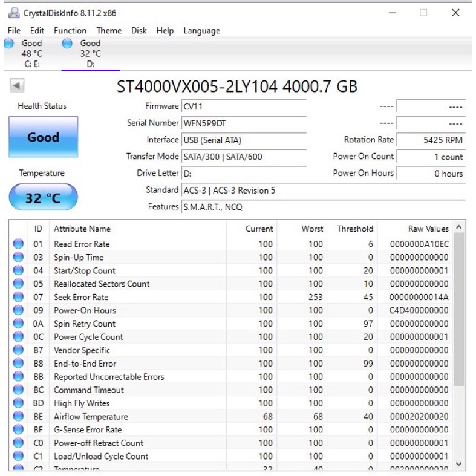Click status orb for Power-On Hours row
This screenshot has height=476, width=476.
18,310
